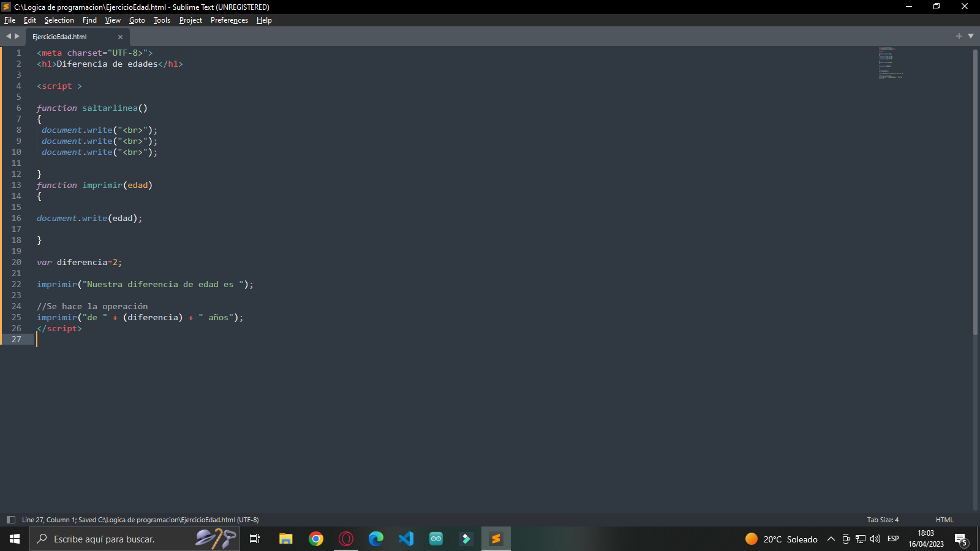Click the minimap code preview
This screenshot has height=551, width=980.
(x=891, y=63)
